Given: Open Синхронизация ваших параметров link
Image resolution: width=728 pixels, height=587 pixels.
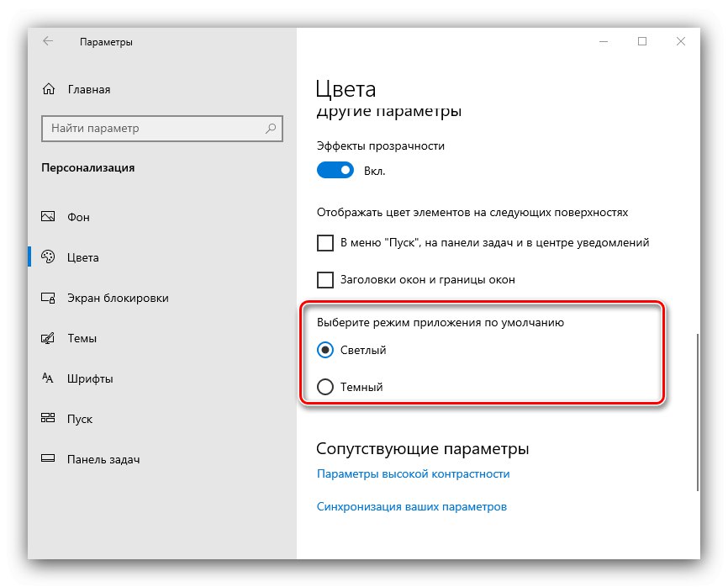Looking at the screenshot, I should (411, 507).
